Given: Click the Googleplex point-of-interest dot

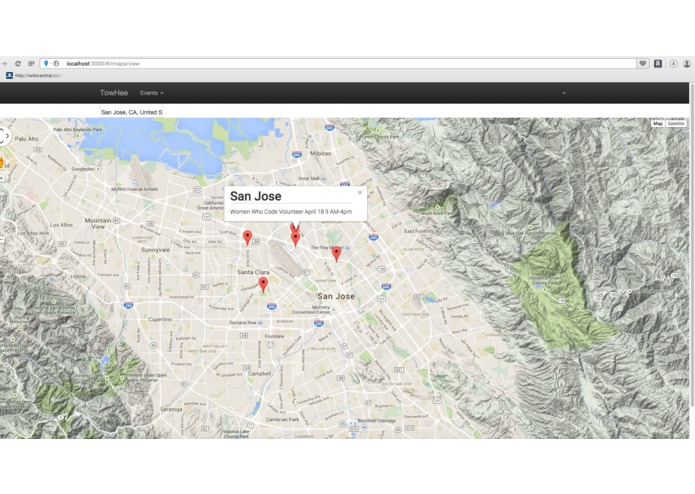Looking at the screenshot, I should [98, 169].
